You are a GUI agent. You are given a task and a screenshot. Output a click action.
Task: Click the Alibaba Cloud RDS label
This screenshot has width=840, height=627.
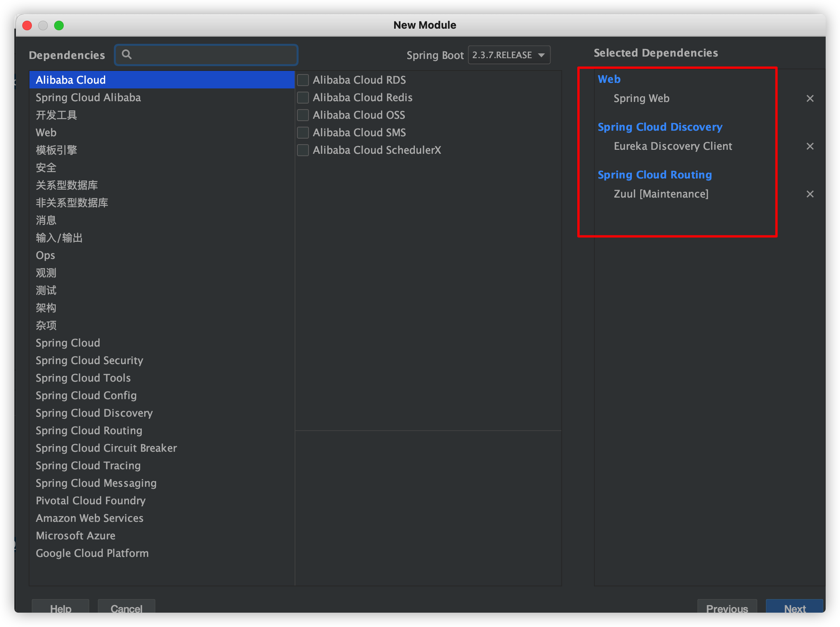coord(359,80)
